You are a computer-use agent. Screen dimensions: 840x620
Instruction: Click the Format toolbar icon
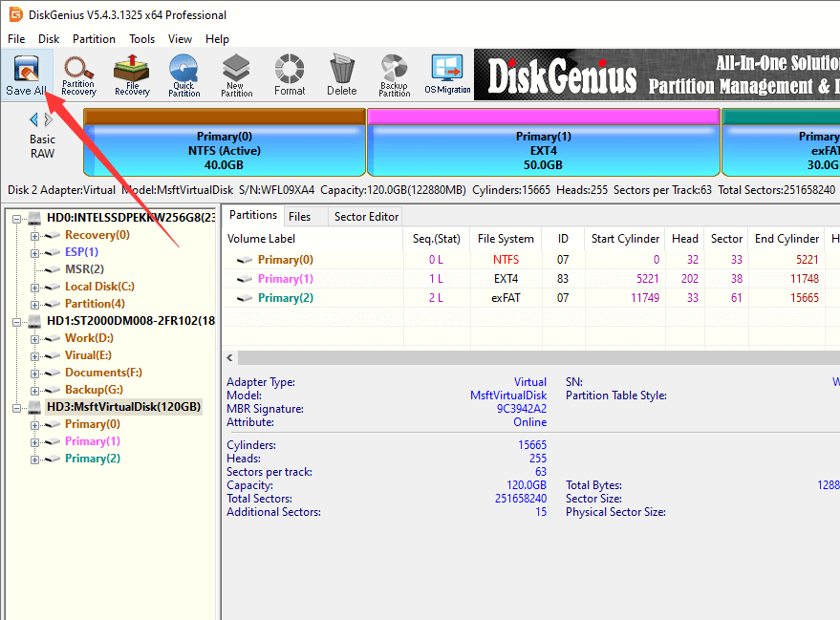[290, 75]
